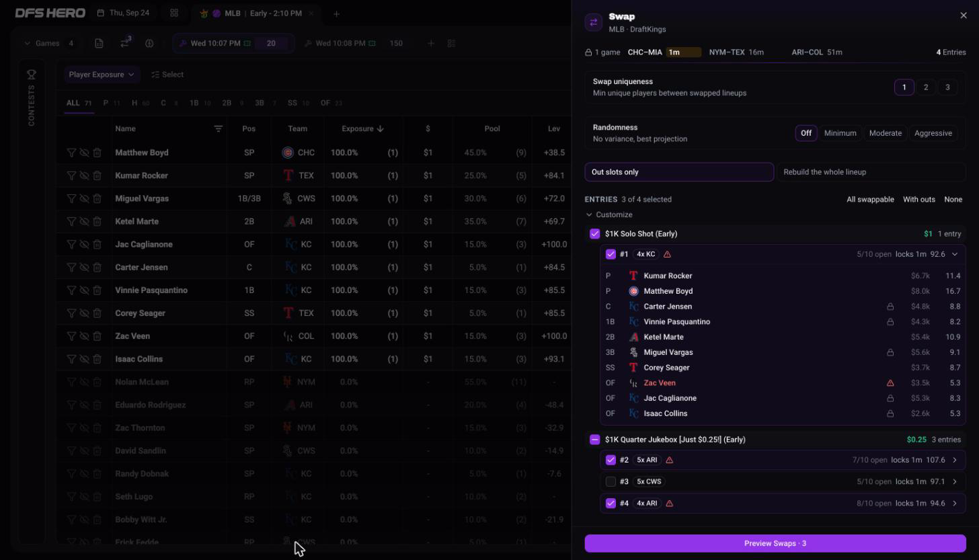Viewport: 979px width, 560px height.
Task: Set swap uniqueness to 2
Action: point(926,87)
